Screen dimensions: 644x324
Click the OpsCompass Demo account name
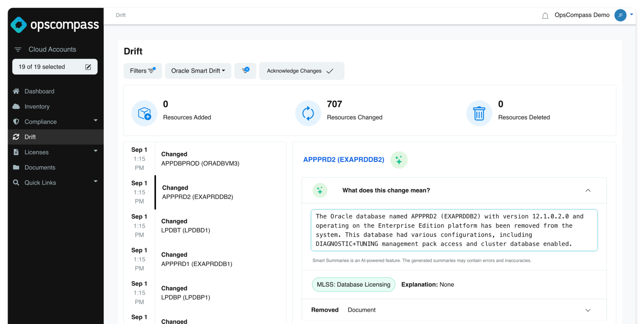tap(582, 15)
